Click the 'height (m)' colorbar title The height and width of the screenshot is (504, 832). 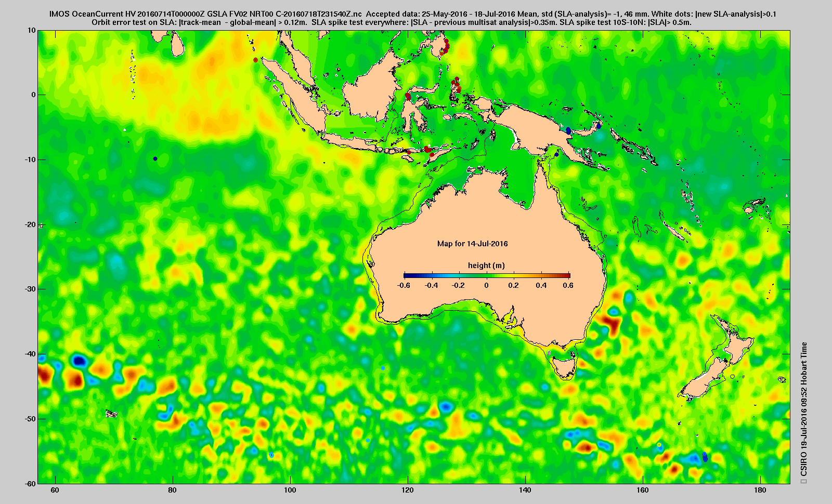click(486, 266)
